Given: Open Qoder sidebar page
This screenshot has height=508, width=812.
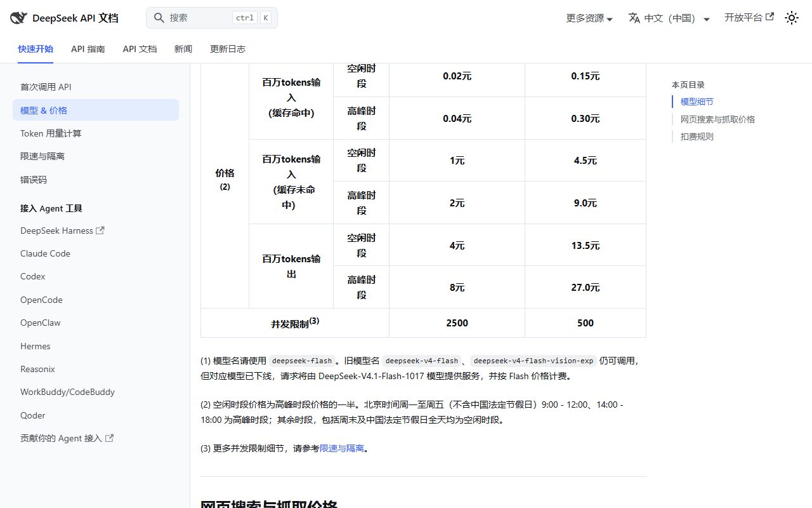Looking at the screenshot, I should [x=96, y=415].
